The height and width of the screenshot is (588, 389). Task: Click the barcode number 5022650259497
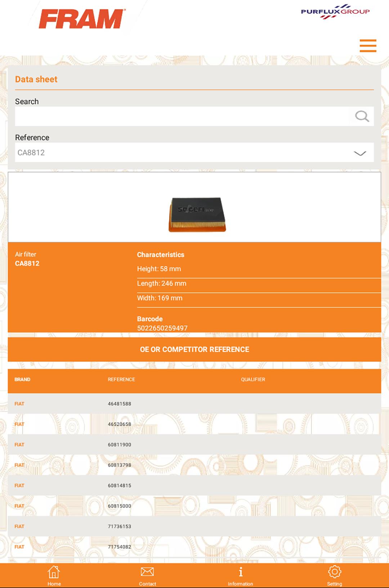(162, 328)
